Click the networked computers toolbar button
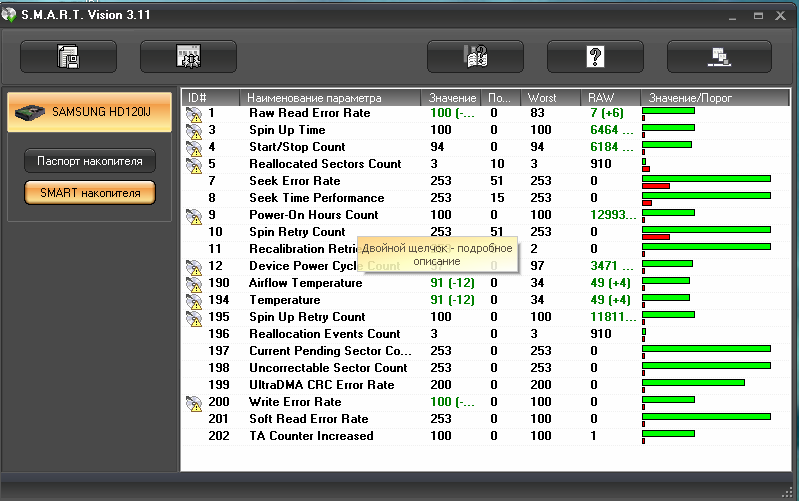The image size is (799, 501). click(718, 57)
